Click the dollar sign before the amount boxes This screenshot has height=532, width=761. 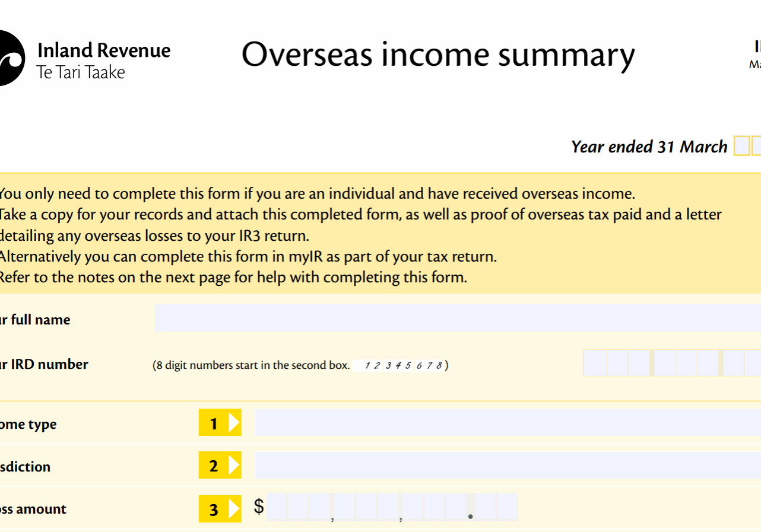point(259,506)
